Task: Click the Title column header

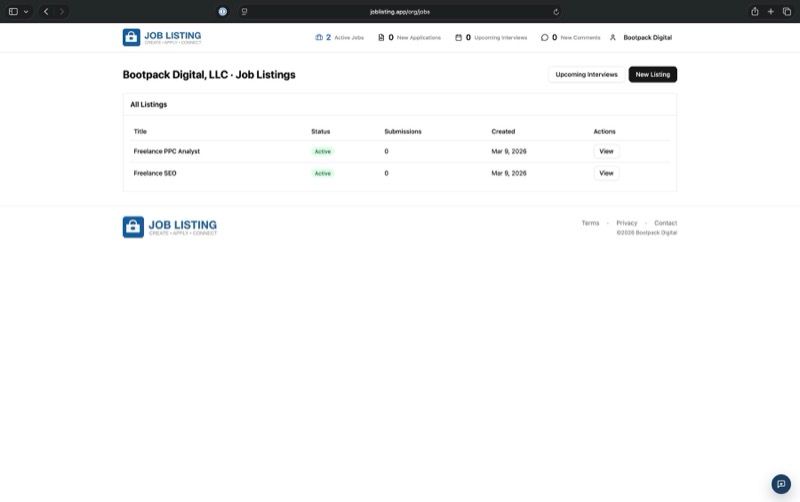Action: [x=140, y=131]
